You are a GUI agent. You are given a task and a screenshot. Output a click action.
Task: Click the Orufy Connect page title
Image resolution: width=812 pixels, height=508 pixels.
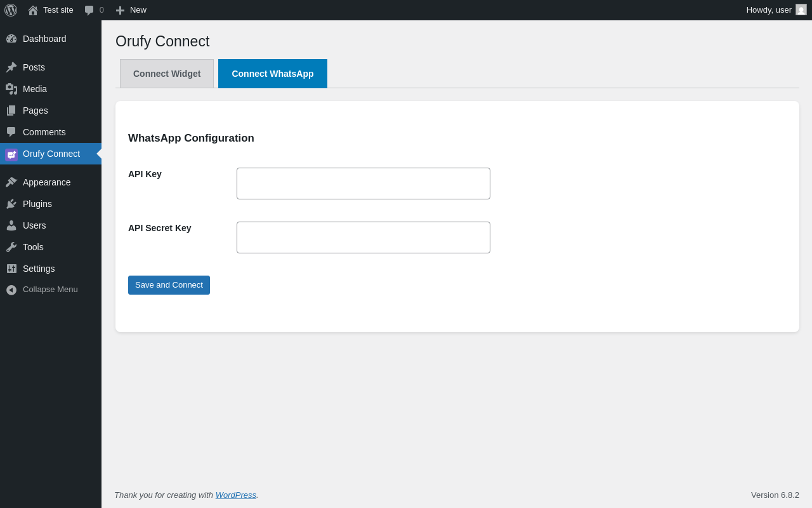(x=162, y=41)
